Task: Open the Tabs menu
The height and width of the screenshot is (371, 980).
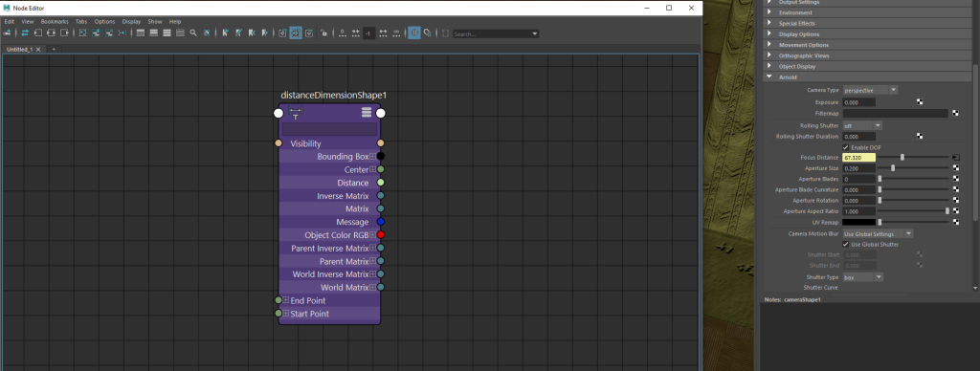Action: 81,21
